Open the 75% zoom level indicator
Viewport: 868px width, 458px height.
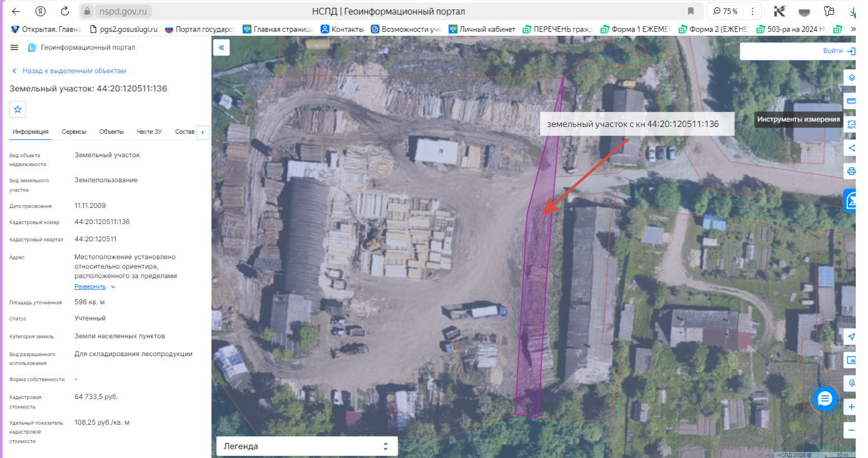pyautogui.click(x=725, y=11)
